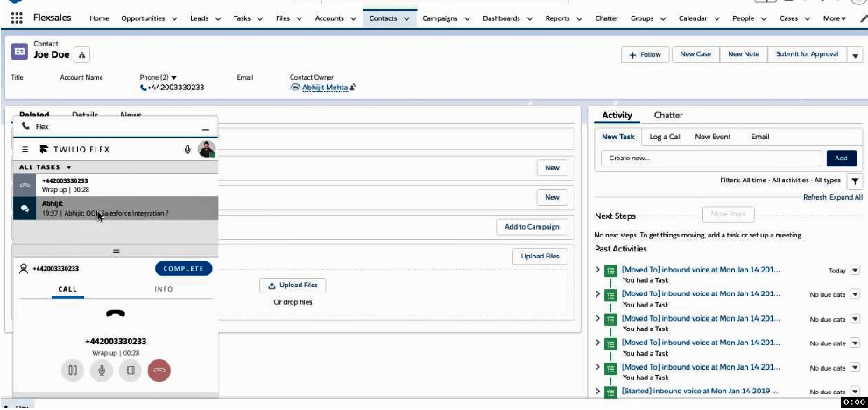This screenshot has height=410, width=868.
Task: Open the app launcher grid icon
Action: (x=17, y=18)
